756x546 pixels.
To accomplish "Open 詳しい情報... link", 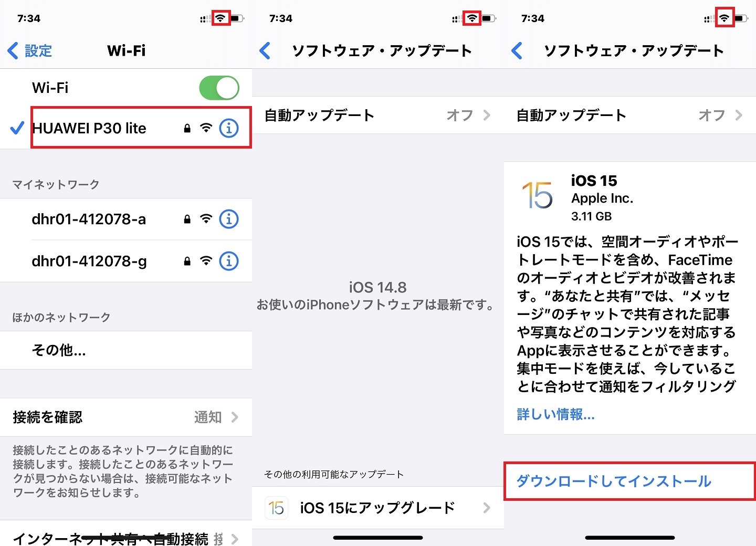I will [556, 414].
